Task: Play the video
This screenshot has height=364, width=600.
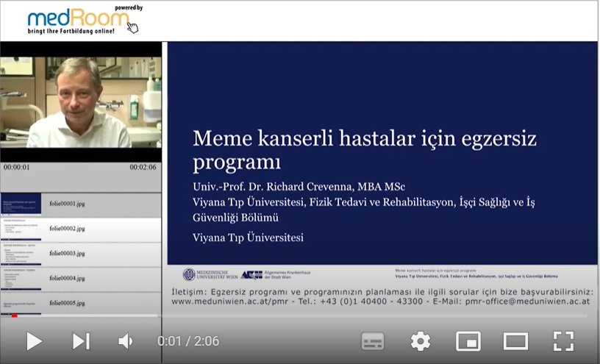Action: tap(34, 340)
